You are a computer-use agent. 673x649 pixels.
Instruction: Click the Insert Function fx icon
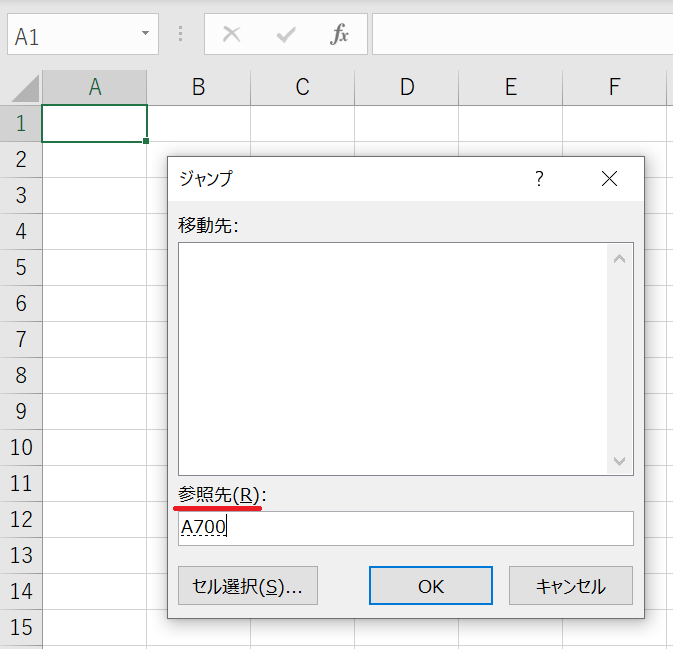[340, 35]
